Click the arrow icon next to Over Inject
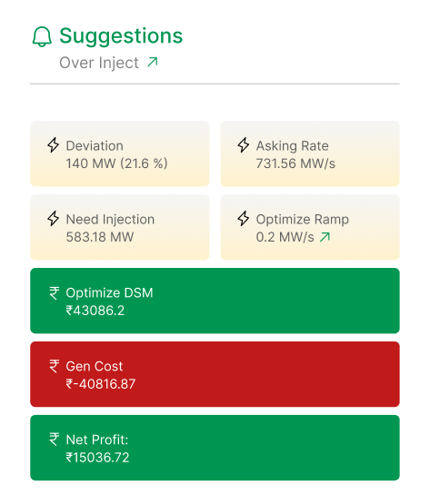This screenshot has width=430, height=504. tap(153, 62)
